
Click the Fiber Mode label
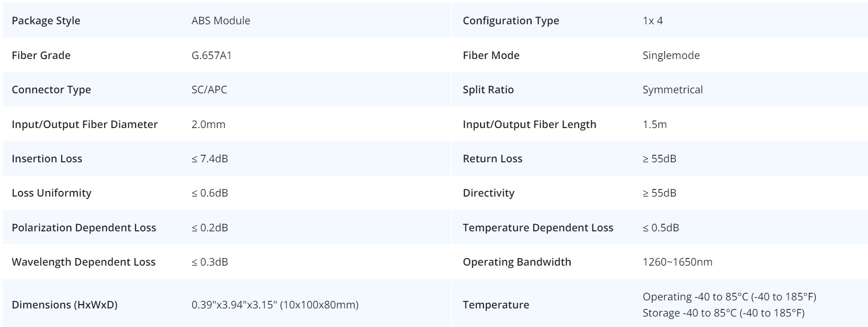point(491,55)
